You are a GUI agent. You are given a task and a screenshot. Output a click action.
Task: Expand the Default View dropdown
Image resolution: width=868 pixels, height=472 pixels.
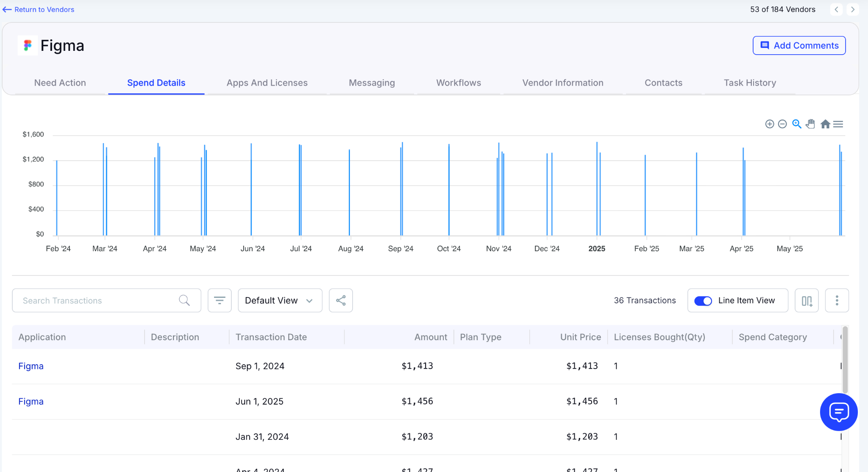click(280, 300)
